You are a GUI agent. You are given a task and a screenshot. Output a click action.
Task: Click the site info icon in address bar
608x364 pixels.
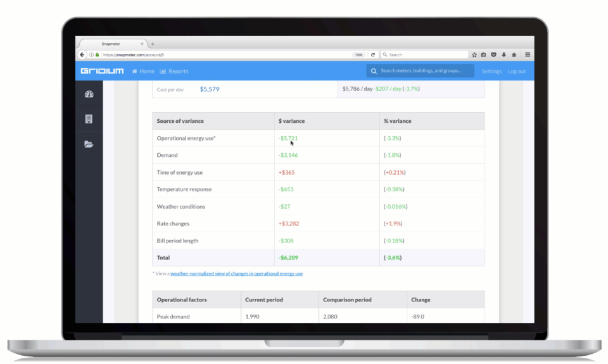coord(91,54)
